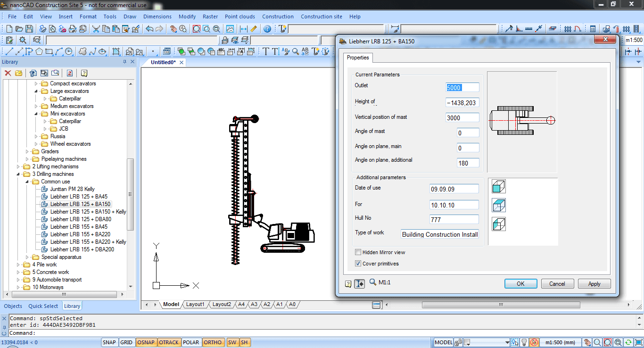Click the MODEL button in status bar
The height and width of the screenshot is (348, 644).
(x=443, y=342)
